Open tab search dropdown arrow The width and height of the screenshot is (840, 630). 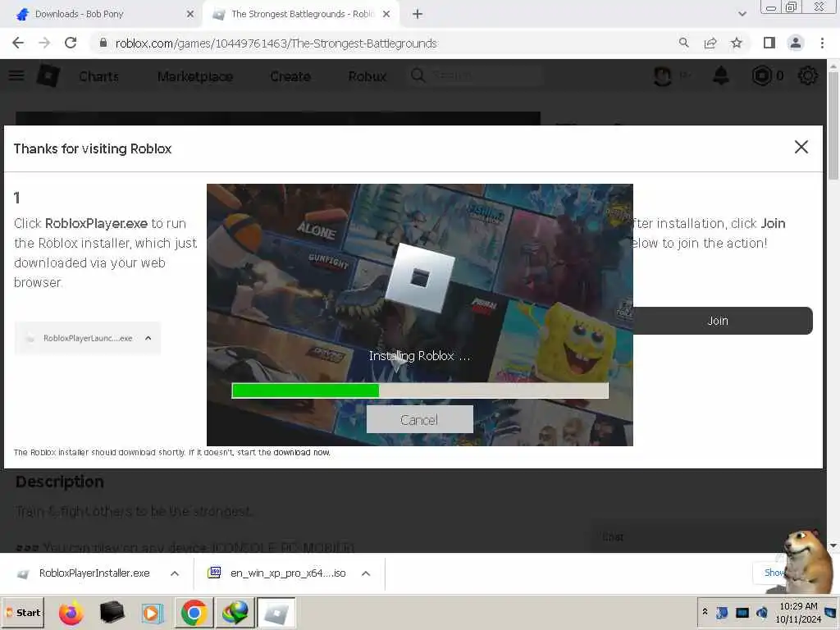pos(742,14)
